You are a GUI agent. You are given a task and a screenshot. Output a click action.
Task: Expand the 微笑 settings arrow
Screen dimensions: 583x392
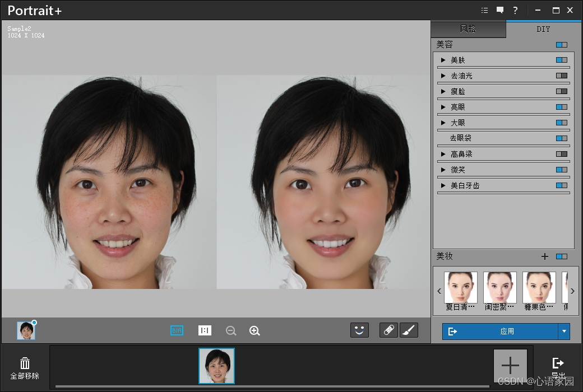(443, 170)
